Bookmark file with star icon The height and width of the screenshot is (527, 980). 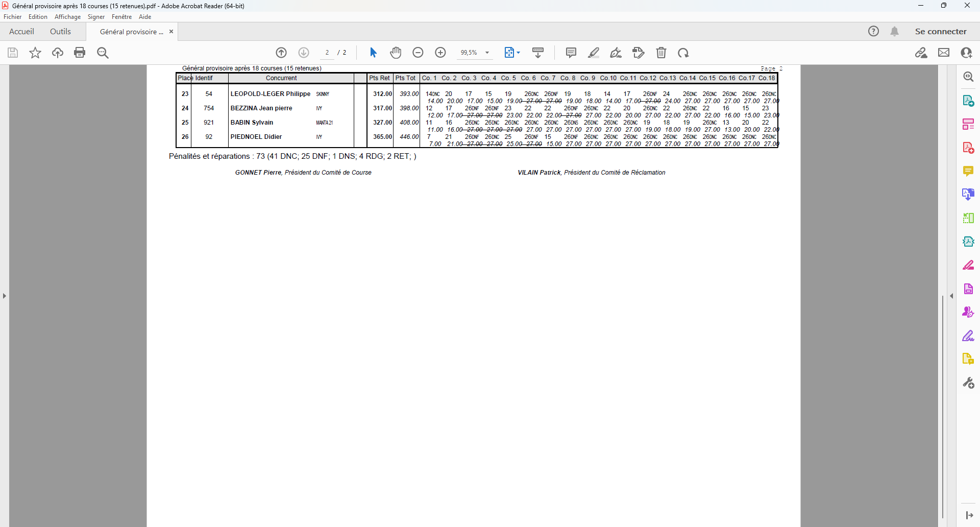coord(35,53)
